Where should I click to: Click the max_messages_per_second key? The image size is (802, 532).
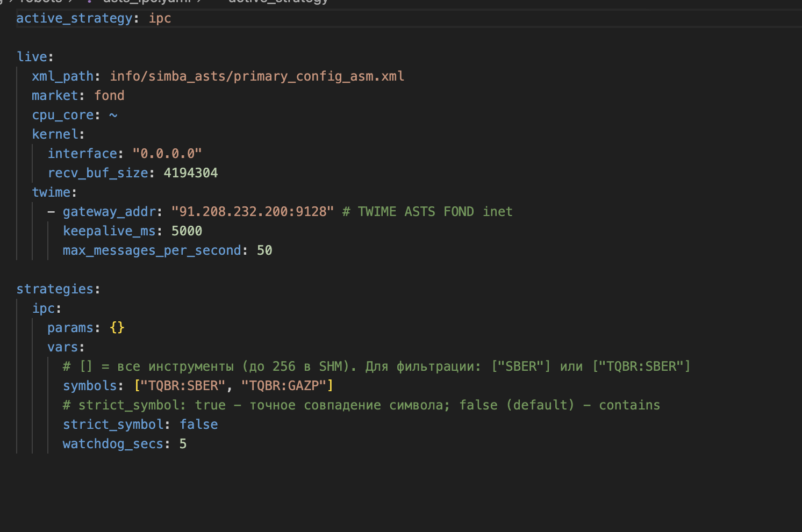tap(152, 250)
